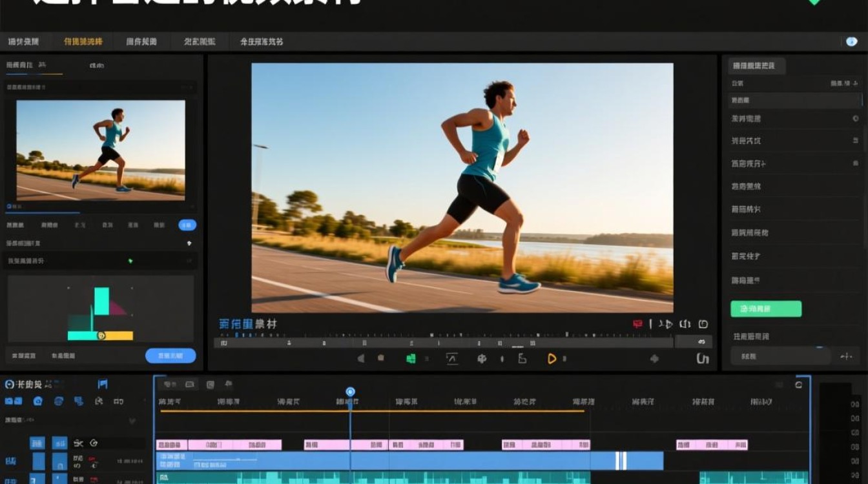Select the header tab of the right panel
Image resolution: width=868 pixels, height=484 pixels.
pyautogui.click(x=757, y=66)
